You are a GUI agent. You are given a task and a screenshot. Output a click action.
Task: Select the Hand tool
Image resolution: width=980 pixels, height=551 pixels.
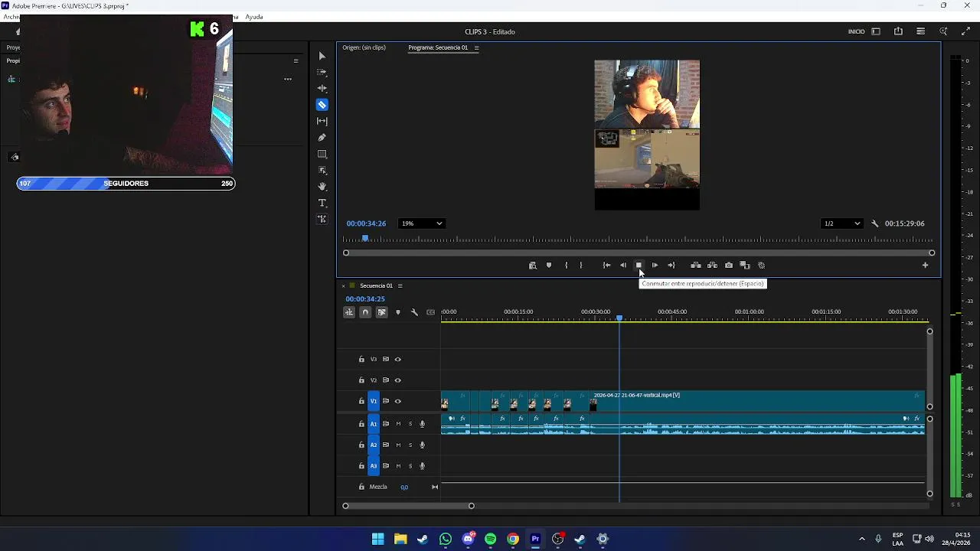[x=322, y=187]
